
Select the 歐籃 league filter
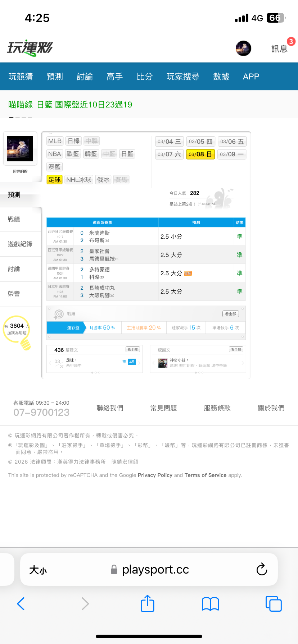click(73, 154)
